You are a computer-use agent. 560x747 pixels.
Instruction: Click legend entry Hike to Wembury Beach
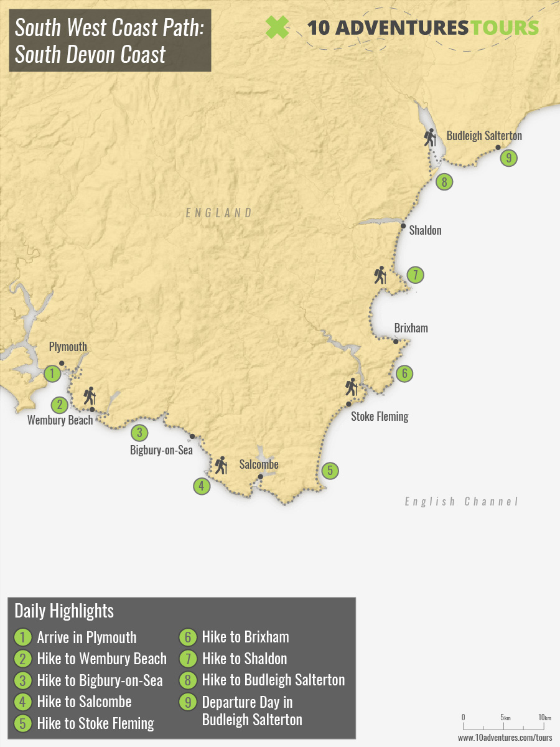point(102,659)
